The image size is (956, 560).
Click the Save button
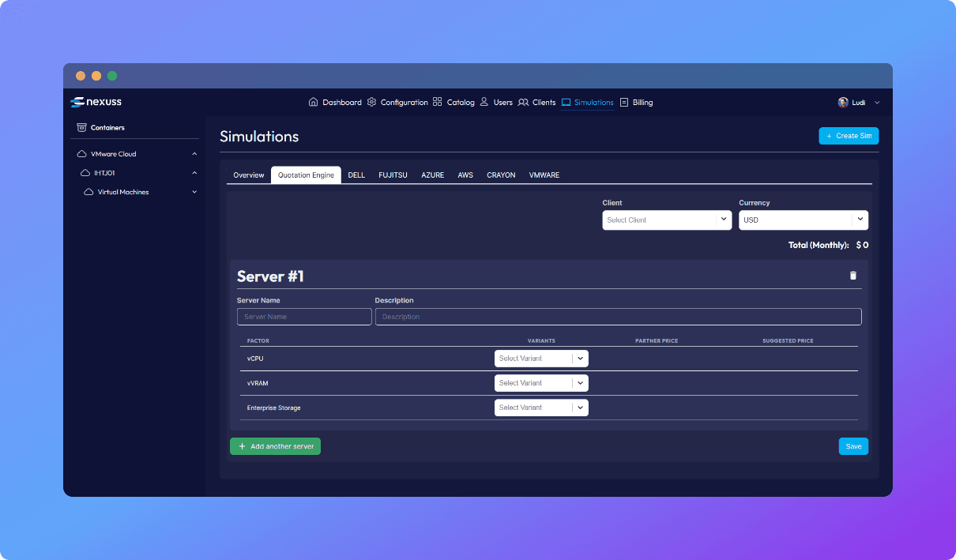click(853, 446)
